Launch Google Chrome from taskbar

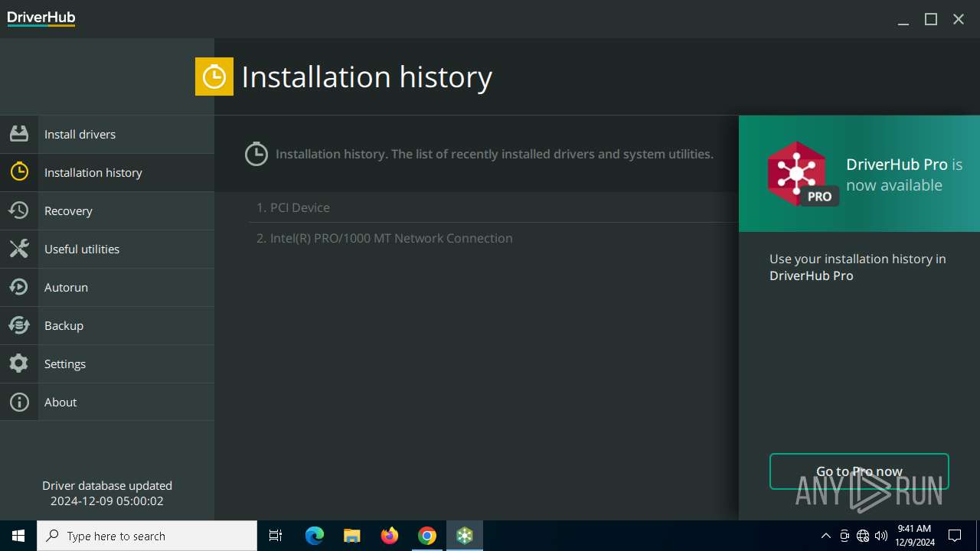[x=427, y=536]
